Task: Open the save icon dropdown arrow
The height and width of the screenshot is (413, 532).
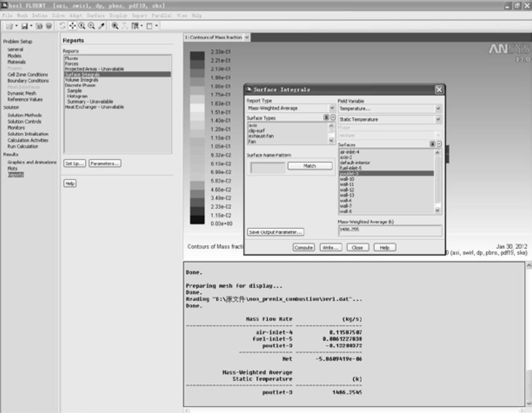Action: (x=31, y=26)
